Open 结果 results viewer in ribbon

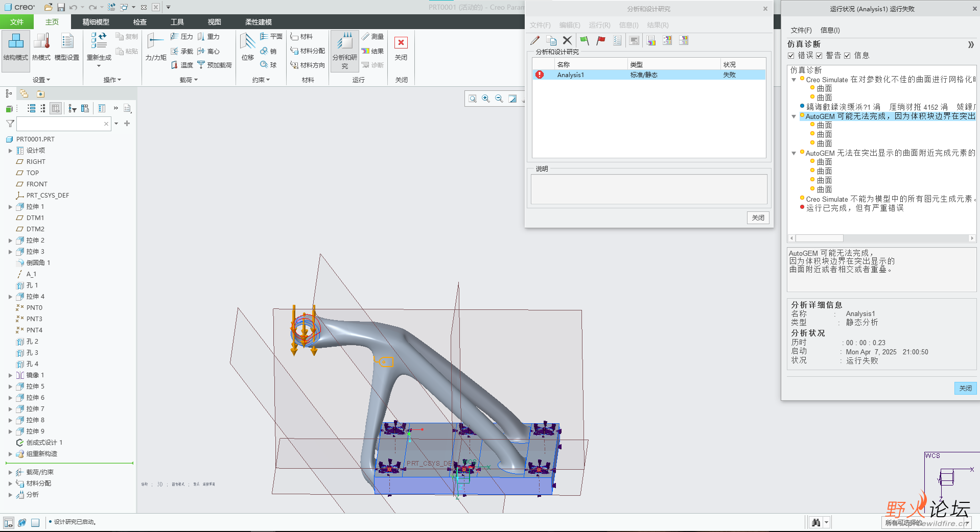(x=372, y=51)
